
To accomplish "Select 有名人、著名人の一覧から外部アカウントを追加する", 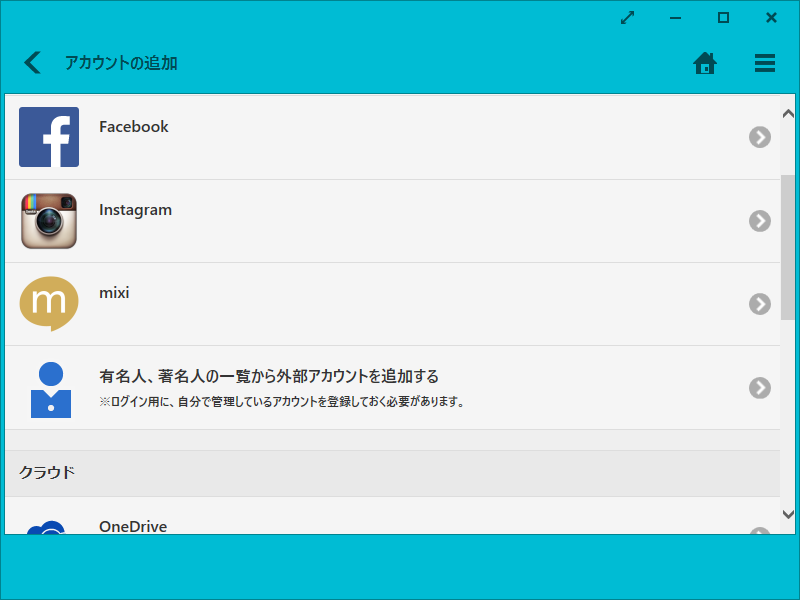I will tap(269, 377).
